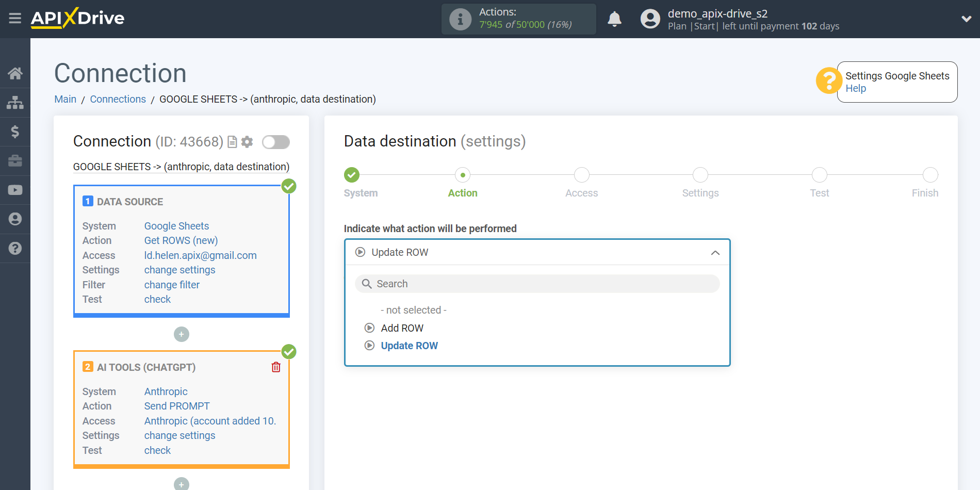Click the connection document copy icon

click(232, 142)
